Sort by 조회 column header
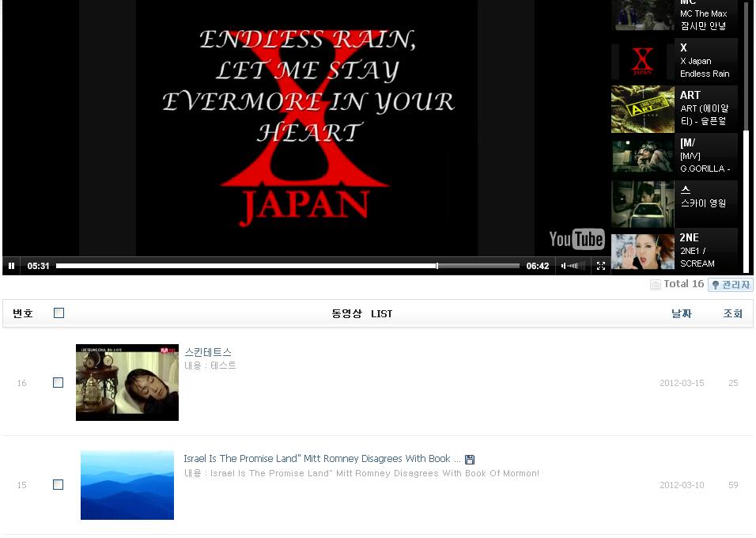 coord(733,313)
